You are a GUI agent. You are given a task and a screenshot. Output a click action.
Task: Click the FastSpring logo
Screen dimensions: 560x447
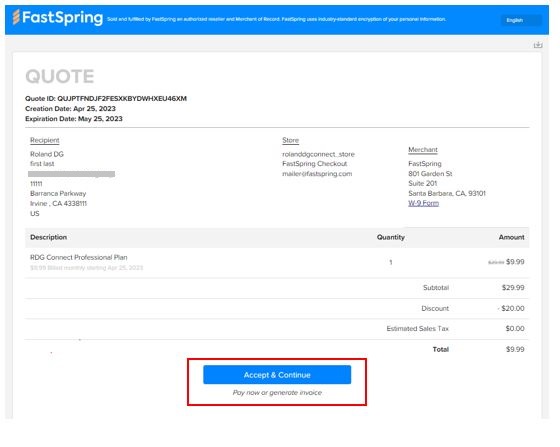pyautogui.click(x=58, y=17)
